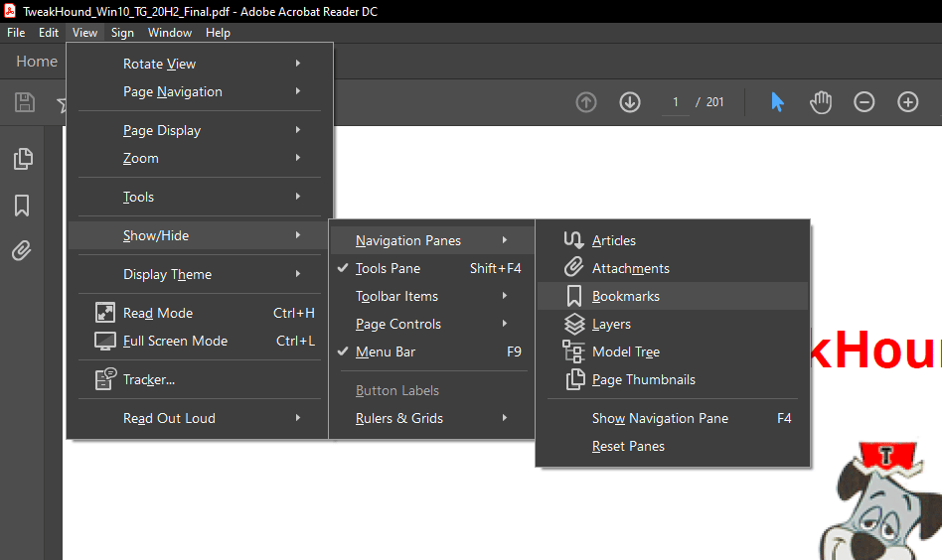This screenshot has width=942, height=560.
Task: Expand Display Theme submenu
Action: 200,274
